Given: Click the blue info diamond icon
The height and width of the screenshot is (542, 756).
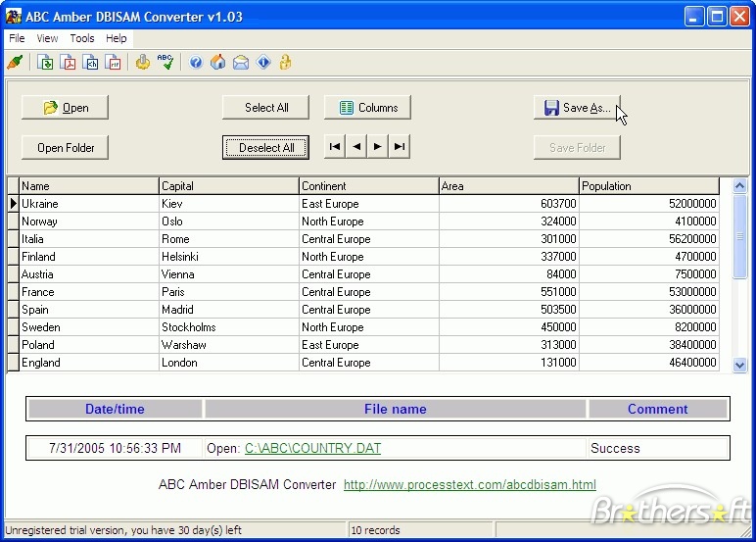Looking at the screenshot, I should [263, 63].
